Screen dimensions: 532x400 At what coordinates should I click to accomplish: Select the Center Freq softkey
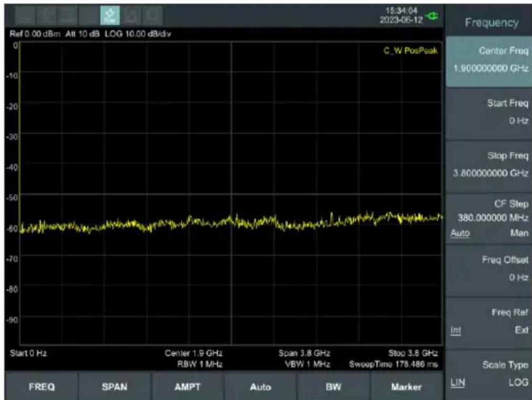[x=489, y=61]
